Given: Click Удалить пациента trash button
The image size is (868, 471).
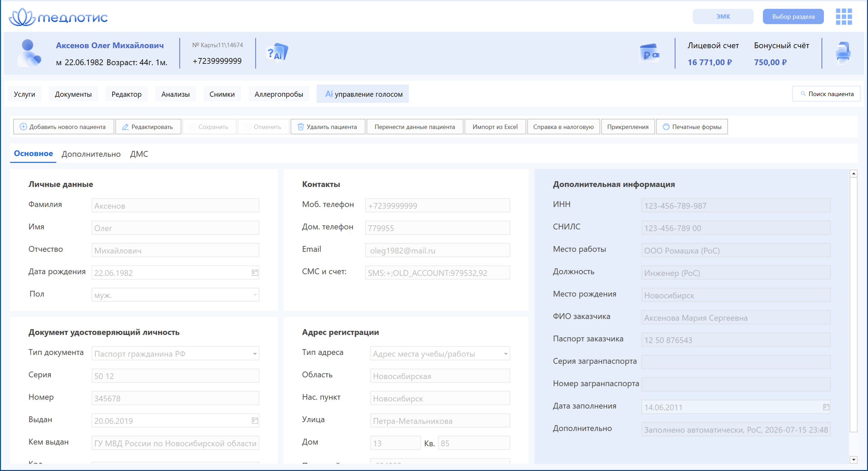Looking at the screenshot, I should 328,127.
